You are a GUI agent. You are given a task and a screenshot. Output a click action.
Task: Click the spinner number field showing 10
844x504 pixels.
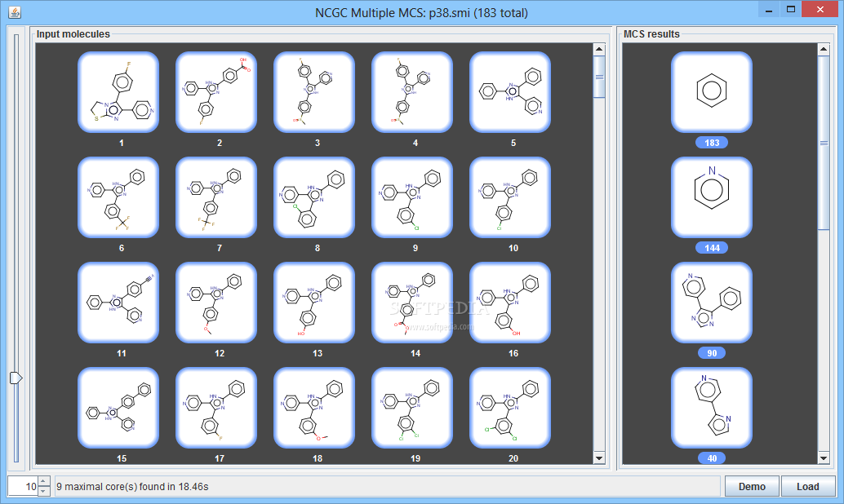click(24, 486)
